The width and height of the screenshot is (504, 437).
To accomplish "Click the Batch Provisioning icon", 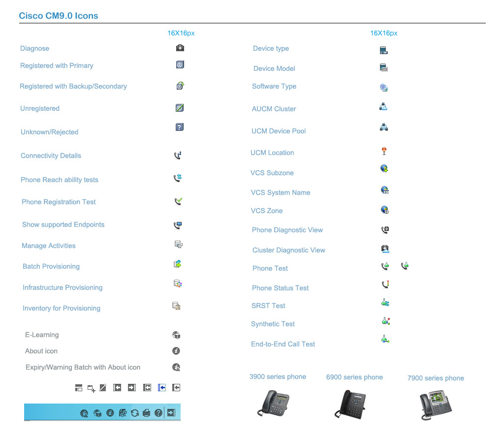I will [x=178, y=264].
